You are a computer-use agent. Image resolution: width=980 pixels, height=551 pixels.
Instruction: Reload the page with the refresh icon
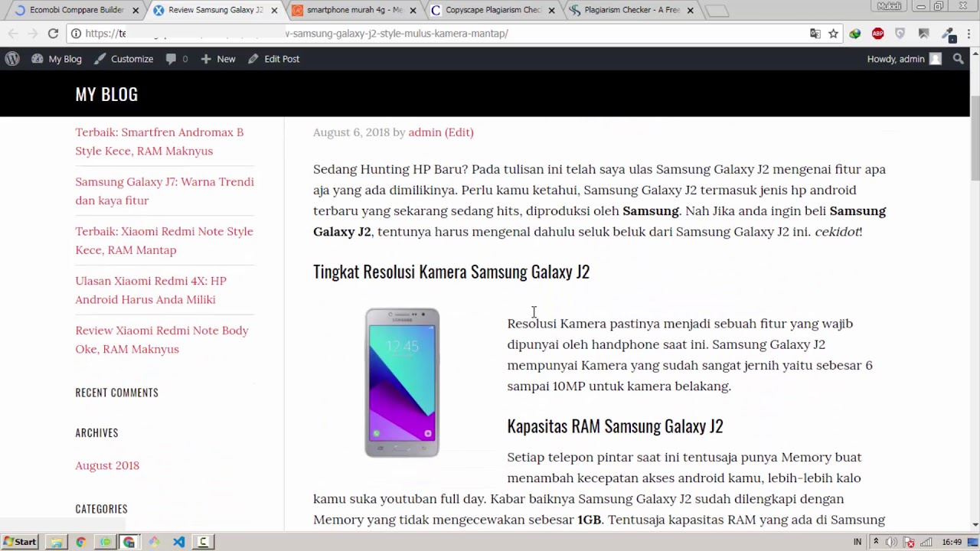(53, 34)
